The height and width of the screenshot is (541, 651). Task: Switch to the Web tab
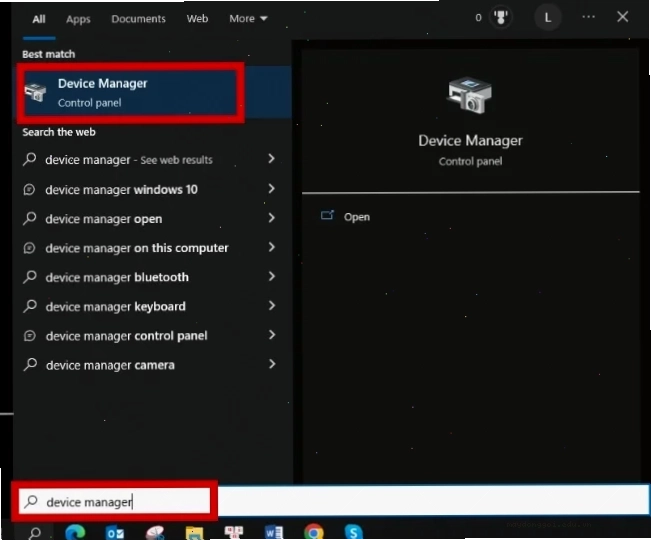click(x=197, y=19)
